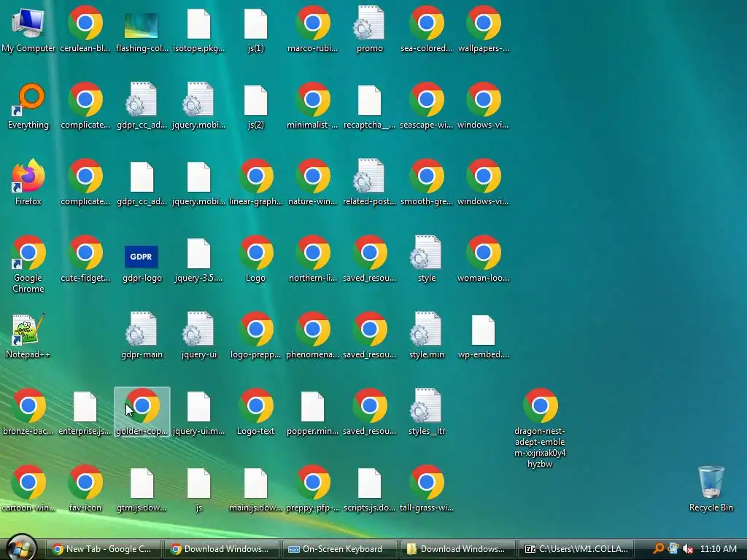747x560 pixels.
Task: Switch to Download Windows Chrome taskbar button
Action: 221,549
